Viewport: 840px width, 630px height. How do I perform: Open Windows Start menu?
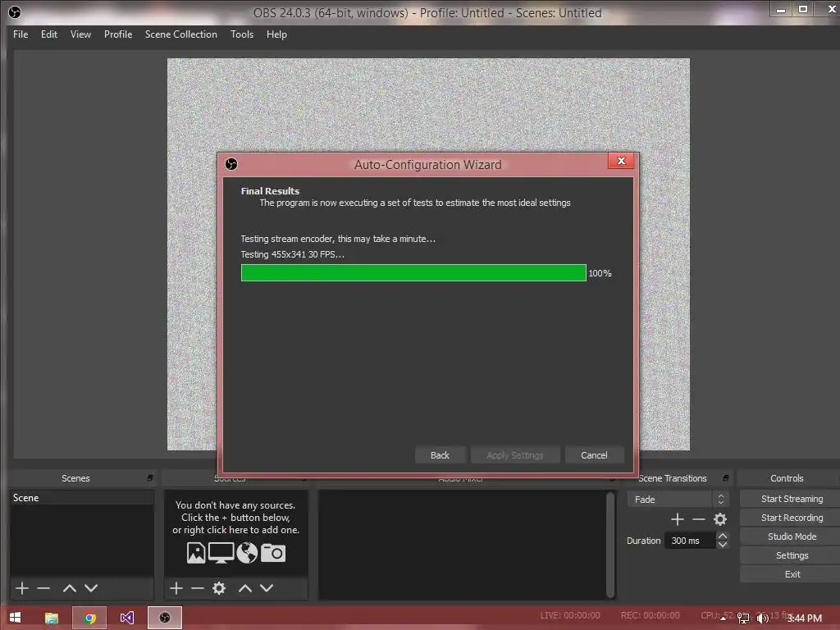[15, 618]
